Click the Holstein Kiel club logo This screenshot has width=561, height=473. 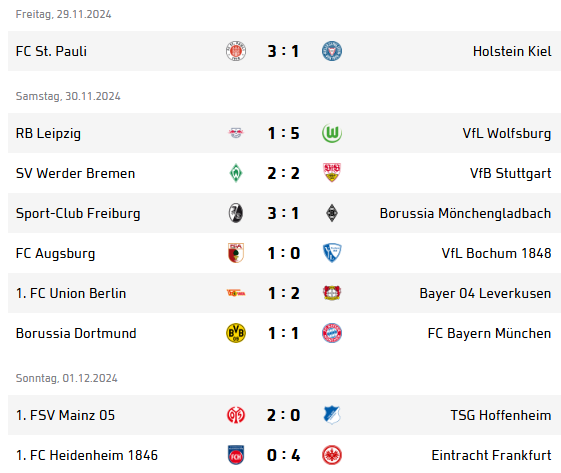(332, 51)
